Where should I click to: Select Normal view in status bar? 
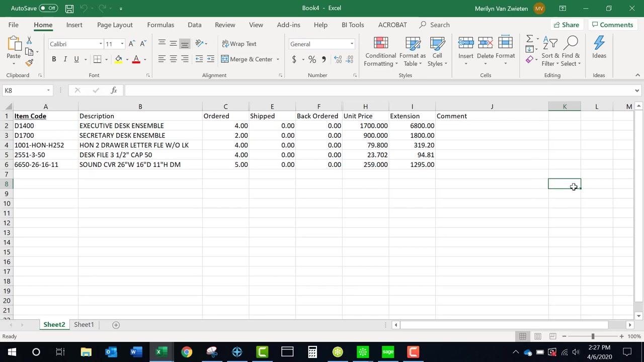tap(523, 336)
